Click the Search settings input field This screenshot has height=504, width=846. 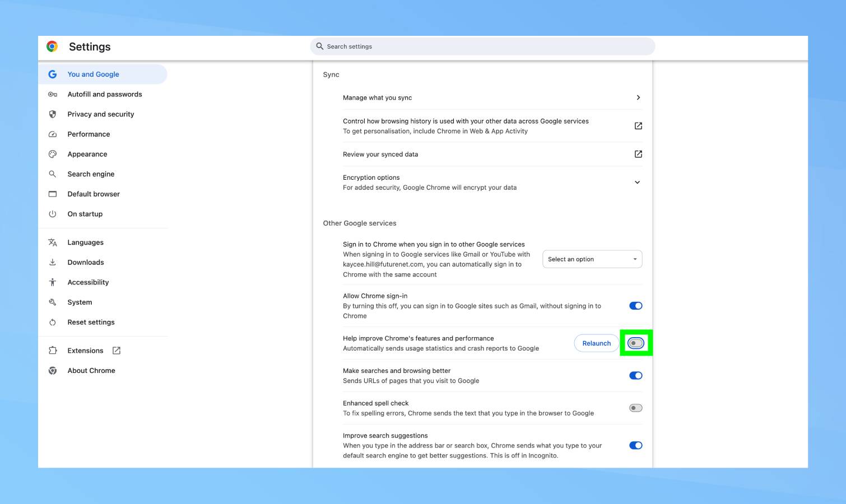482,46
